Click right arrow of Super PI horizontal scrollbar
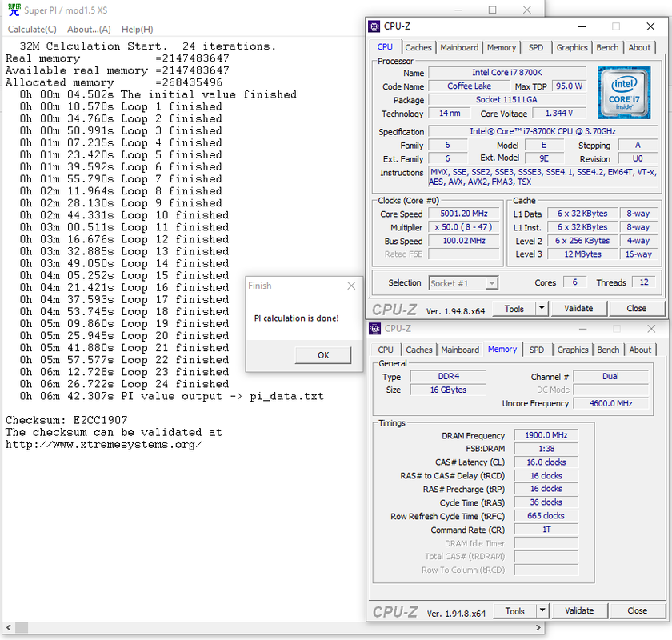Image resolution: width=672 pixels, height=640 pixels. (538, 627)
